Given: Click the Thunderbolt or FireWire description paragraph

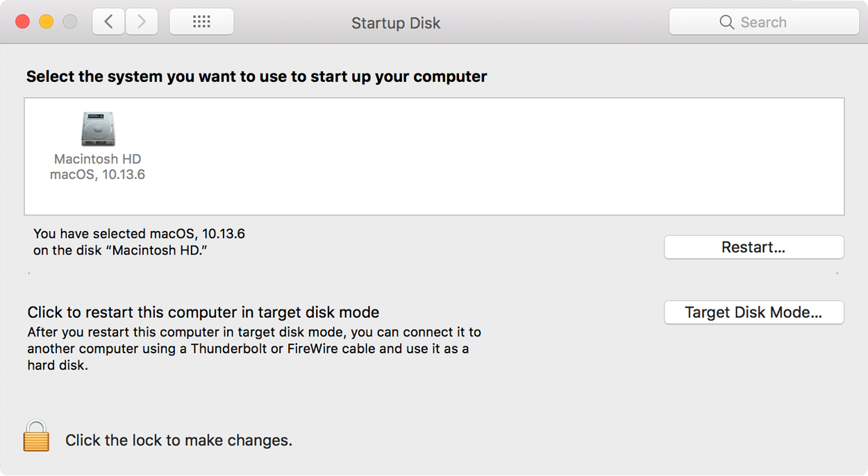Looking at the screenshot, I should click(x=254, y=348).
